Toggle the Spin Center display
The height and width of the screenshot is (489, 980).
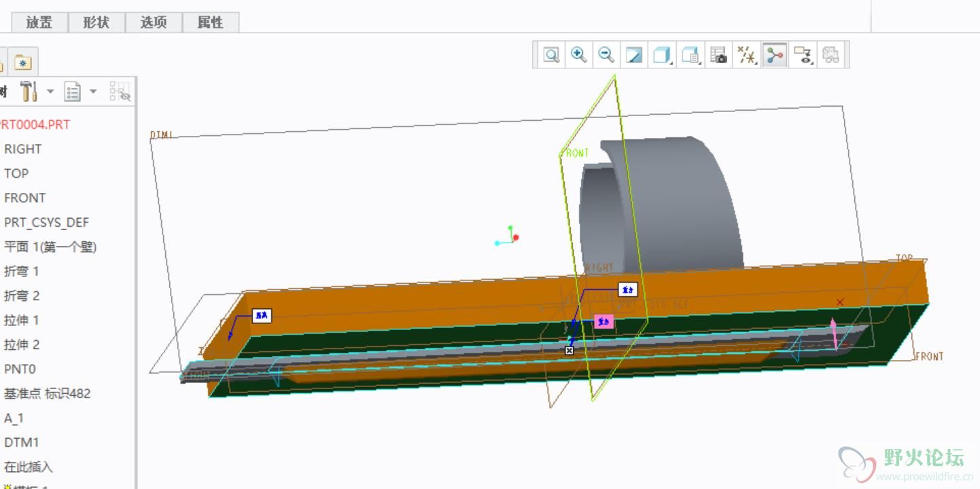click(775, 55)
